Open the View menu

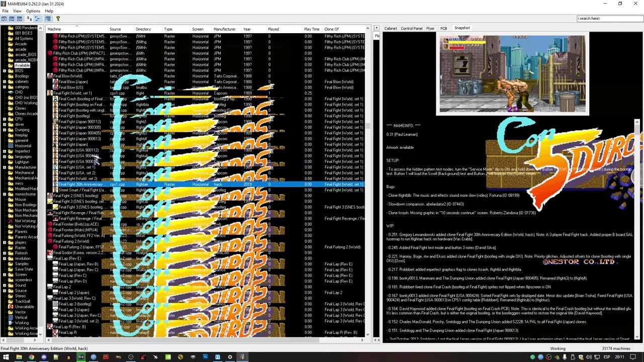pos(17,11)
